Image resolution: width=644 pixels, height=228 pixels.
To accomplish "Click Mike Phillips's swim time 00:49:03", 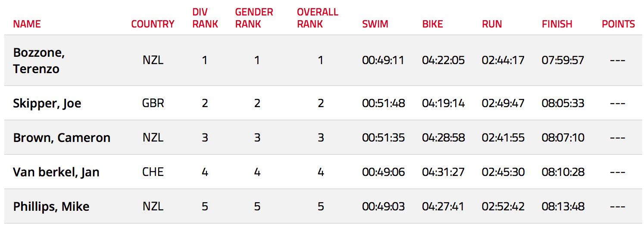I will point(383,206).
